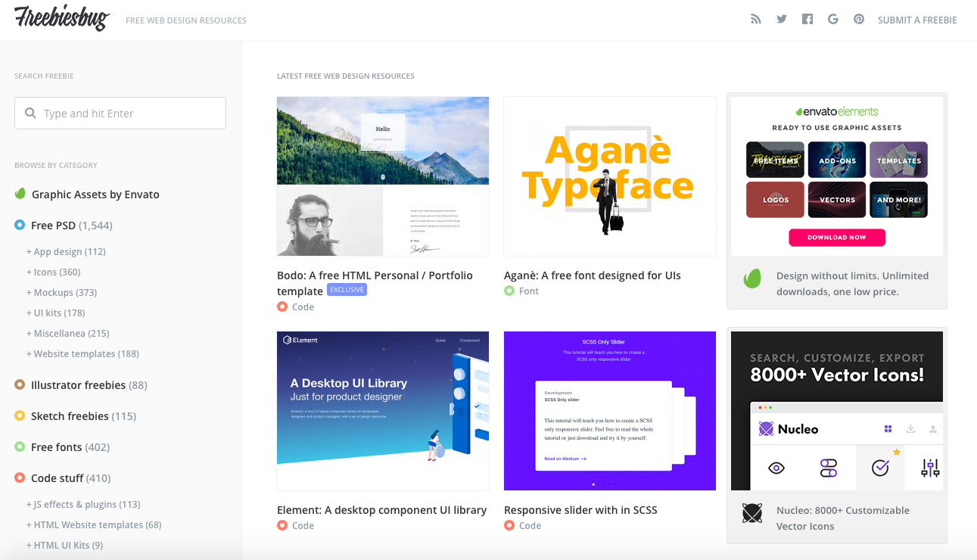This screenshot has height=560, width=977.
Task: Focus the Type and hit Enter search field
Action: (x=120, y=113)
